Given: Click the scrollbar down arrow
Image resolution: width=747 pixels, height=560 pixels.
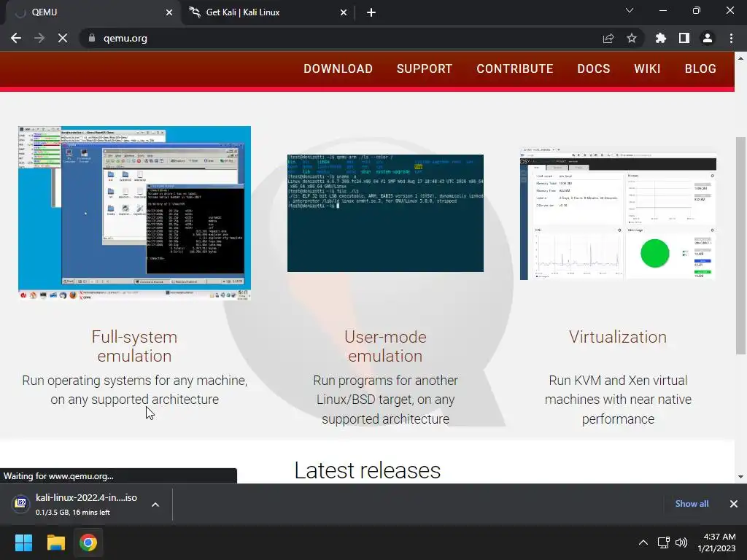Looking at the screenshot, I should click(x=740, y=477).
